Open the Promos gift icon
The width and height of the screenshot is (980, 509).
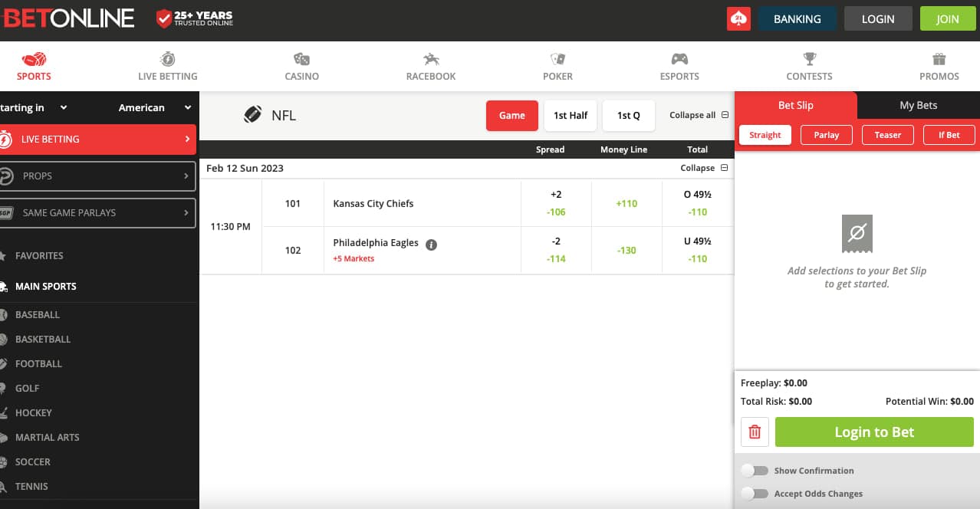[x=939, y=59]
